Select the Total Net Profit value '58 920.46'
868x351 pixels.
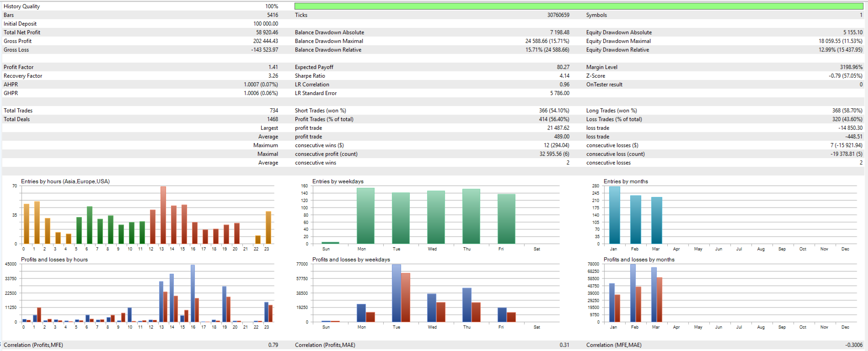(x=267, y=32)
